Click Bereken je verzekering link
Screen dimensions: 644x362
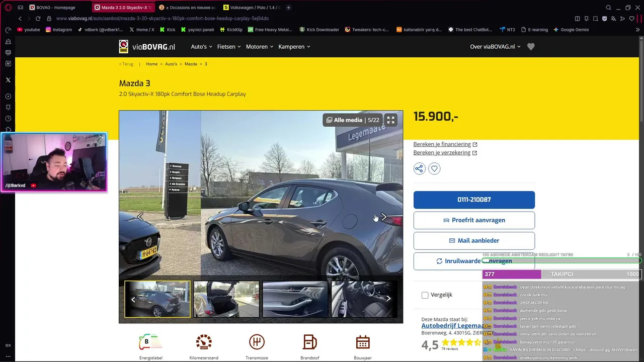coord(445,153)
